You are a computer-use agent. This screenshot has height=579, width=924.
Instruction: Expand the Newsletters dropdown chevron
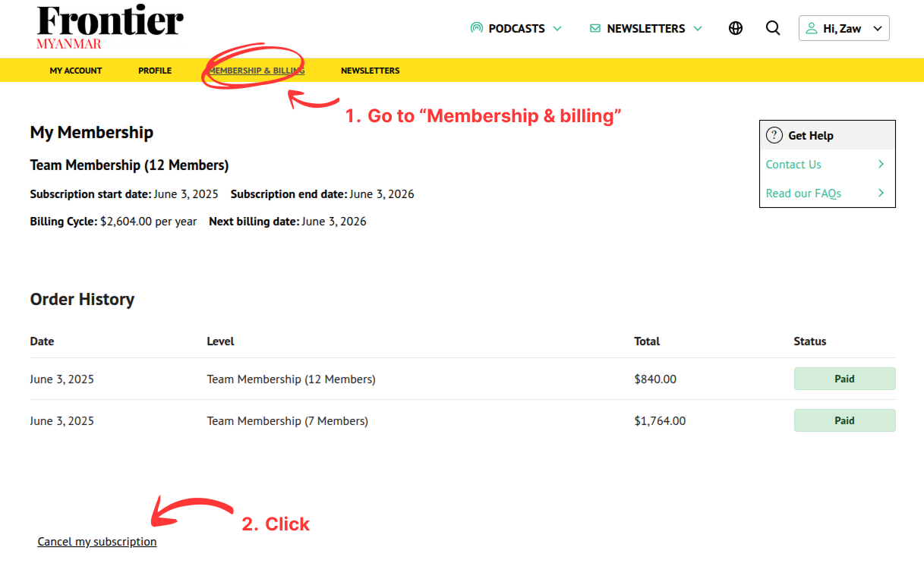[x=698, y=28]
